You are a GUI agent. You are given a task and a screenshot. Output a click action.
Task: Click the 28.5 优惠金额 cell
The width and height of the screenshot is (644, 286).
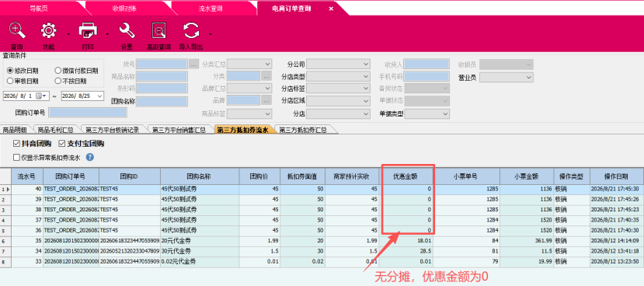point(406,251)
